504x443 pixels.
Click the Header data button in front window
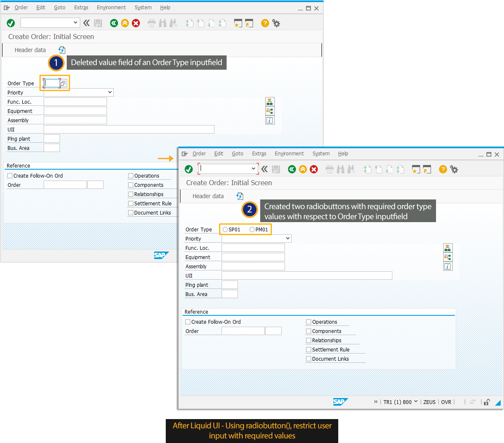pyautogui.click(x=208, y=196)
